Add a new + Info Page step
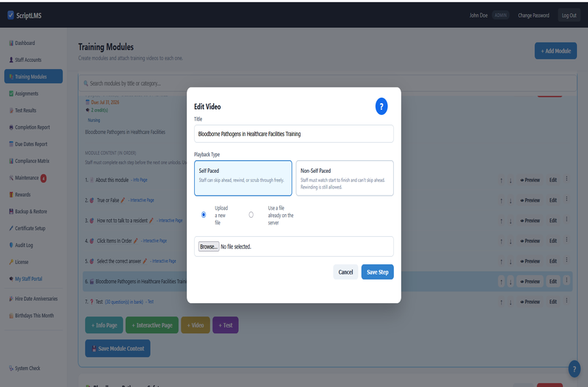Screen dimensions: 588x387 104,325
